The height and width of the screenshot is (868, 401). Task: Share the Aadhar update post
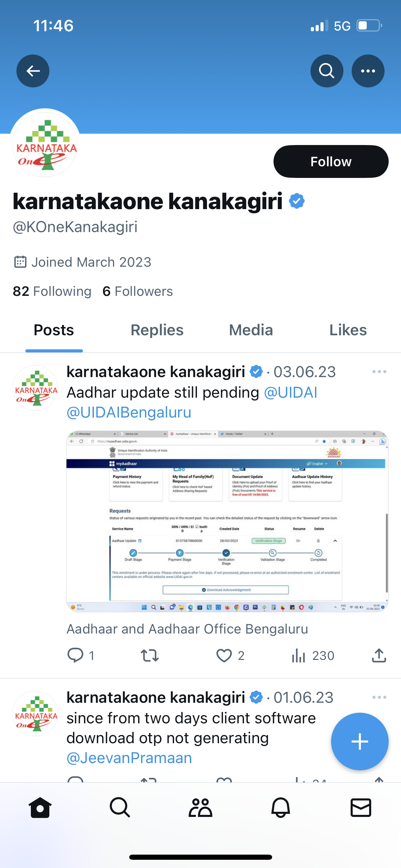[x=379, y=655]
